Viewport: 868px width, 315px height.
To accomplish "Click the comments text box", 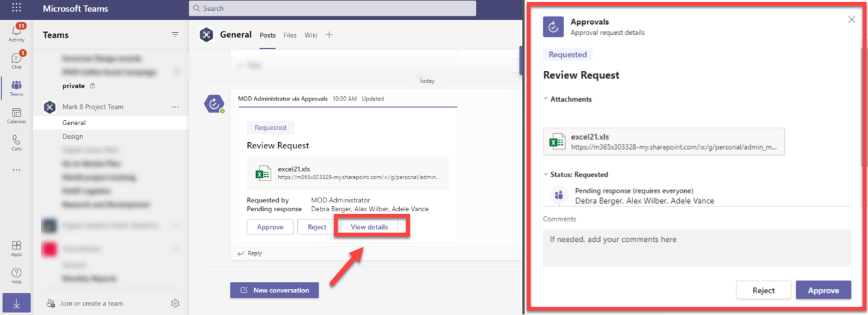I will 697,248.
